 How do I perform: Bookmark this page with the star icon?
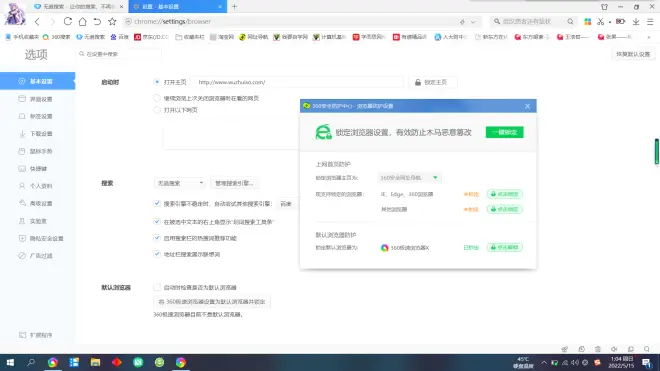coord(112,21)
